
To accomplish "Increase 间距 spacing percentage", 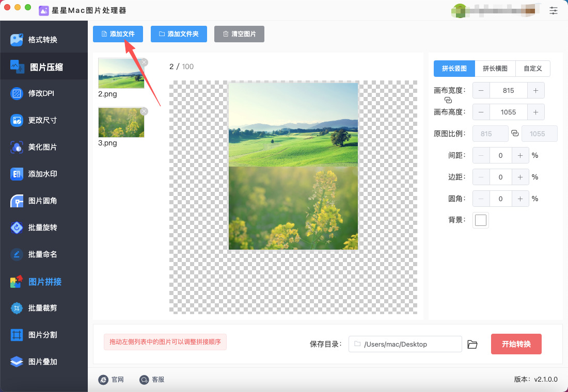I will [520, 155].
